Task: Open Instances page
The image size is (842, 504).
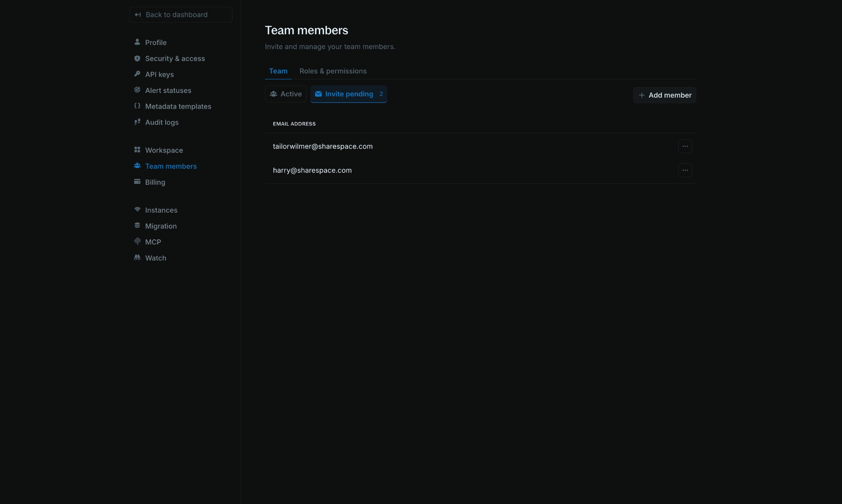Action: coord(161,210)
